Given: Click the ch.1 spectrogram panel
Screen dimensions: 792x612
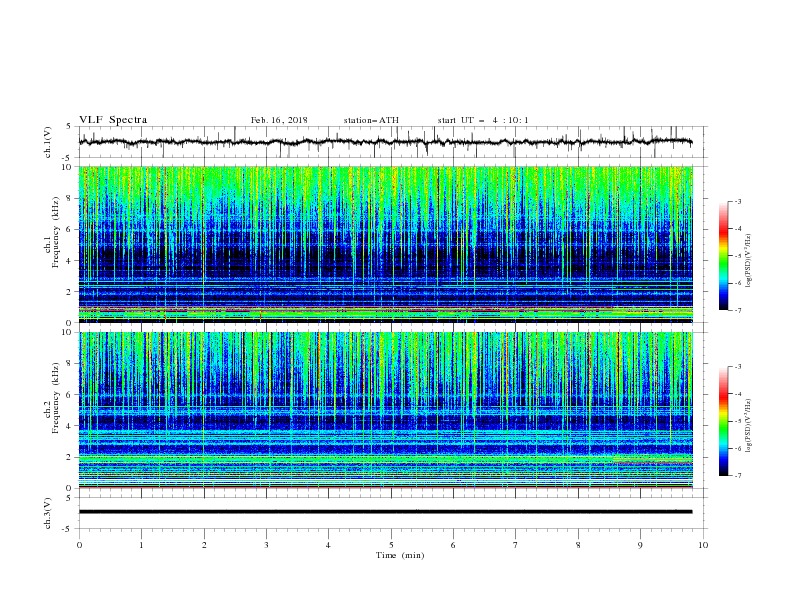Looking at the screenshot, I should (x=386, y=244).
